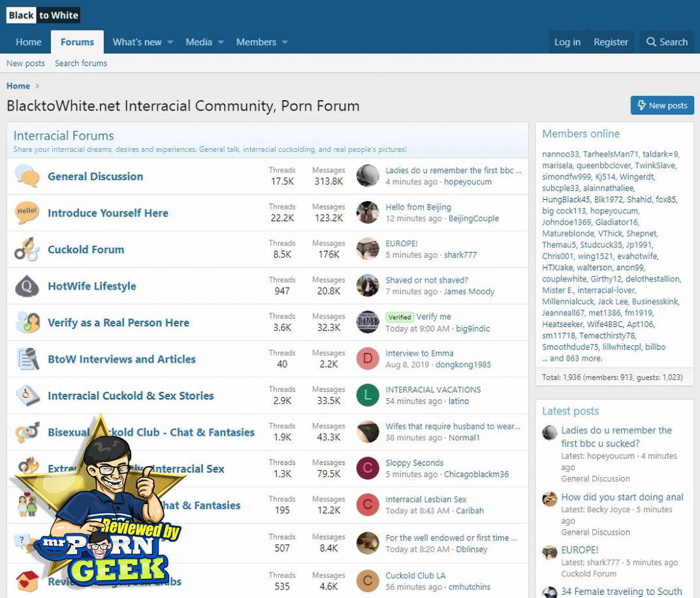Click the Home breadcrumb link
The width and height of the screenshot is (700, 598).
point(18,86)
